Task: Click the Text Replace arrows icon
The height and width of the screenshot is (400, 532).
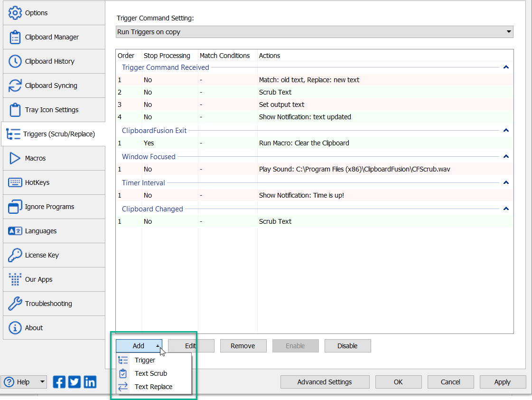Action: pyautogui.click(x=123, y=387)
